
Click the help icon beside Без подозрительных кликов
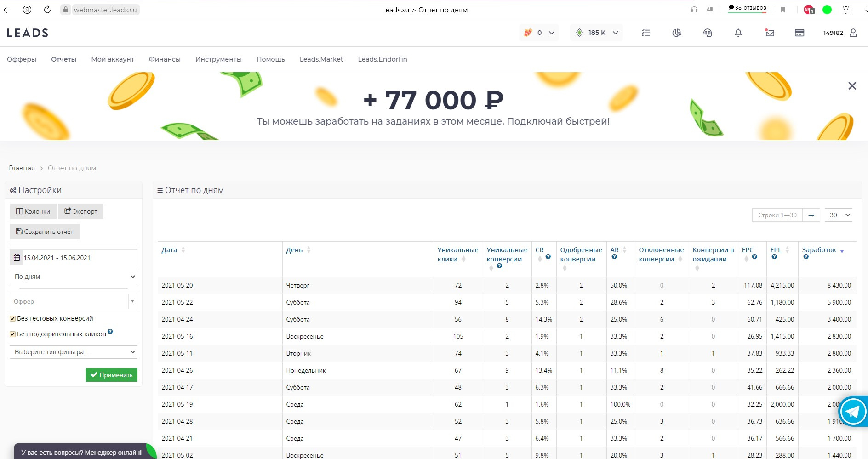110,331
